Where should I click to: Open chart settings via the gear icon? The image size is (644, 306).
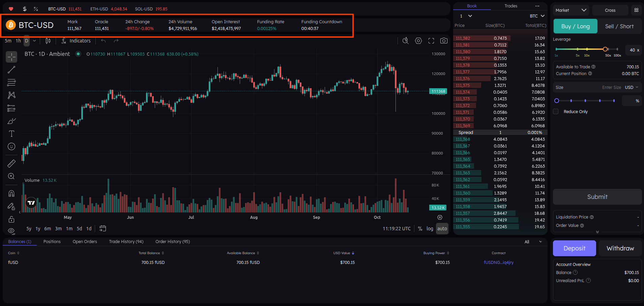418,40
